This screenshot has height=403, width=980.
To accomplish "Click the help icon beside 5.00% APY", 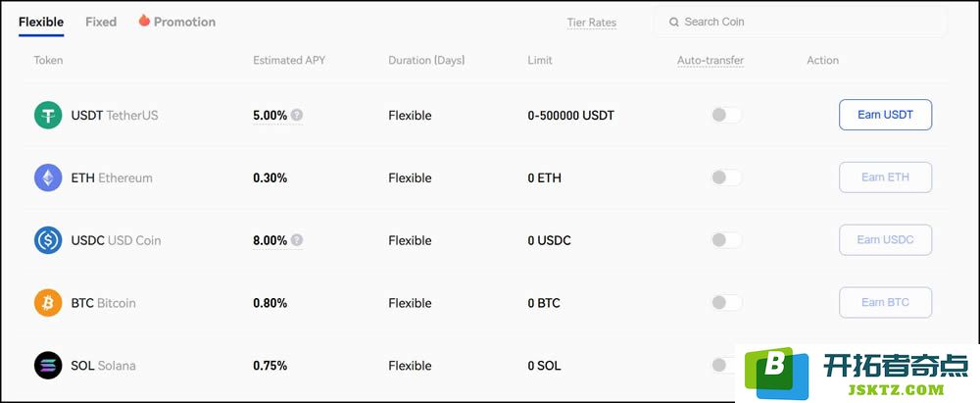I will coord(297,115).
